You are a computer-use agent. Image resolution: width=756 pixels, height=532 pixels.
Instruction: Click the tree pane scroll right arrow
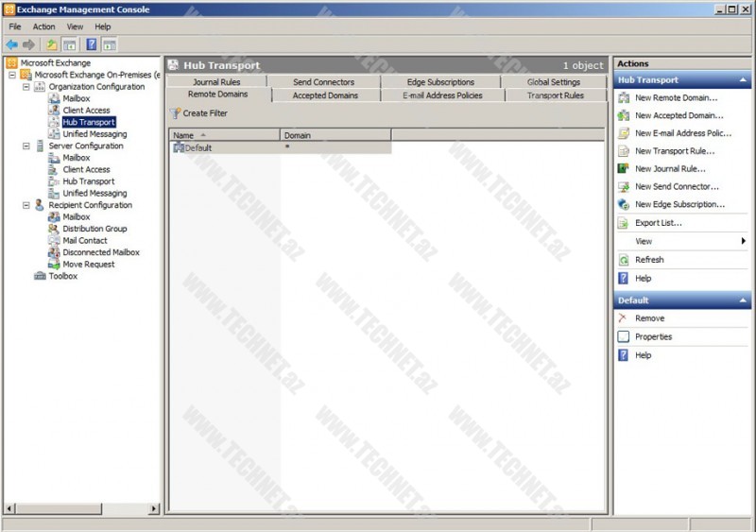pos(154,508)
